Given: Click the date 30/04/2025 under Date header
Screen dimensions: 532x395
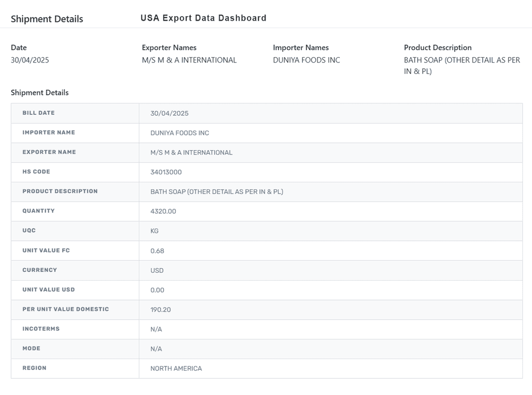Looking at the screenshot, I should (x=30, y=60).
